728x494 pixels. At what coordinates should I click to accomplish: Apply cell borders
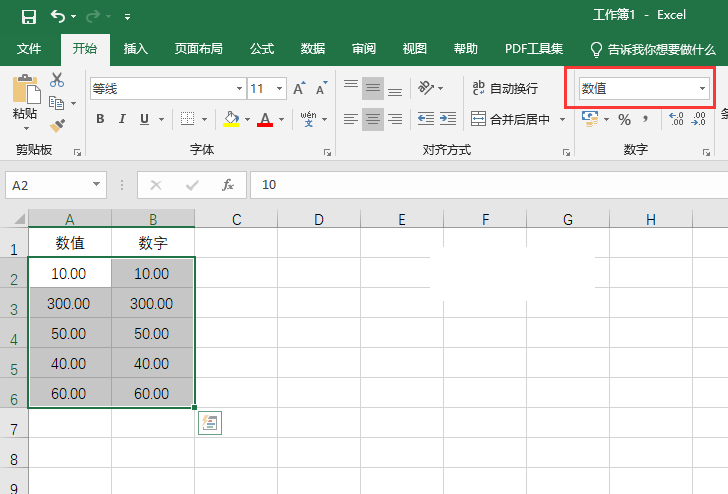(188, 119)
